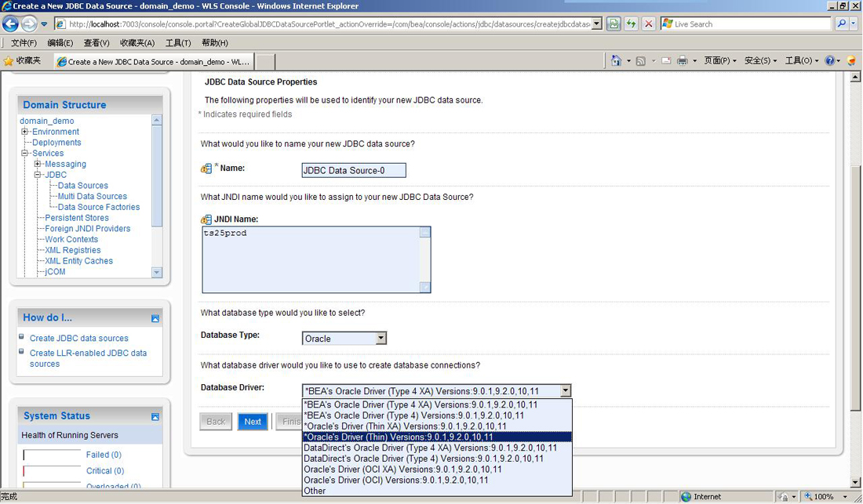
Task: Click the Home icon in command bar
Action: (617, 61)
